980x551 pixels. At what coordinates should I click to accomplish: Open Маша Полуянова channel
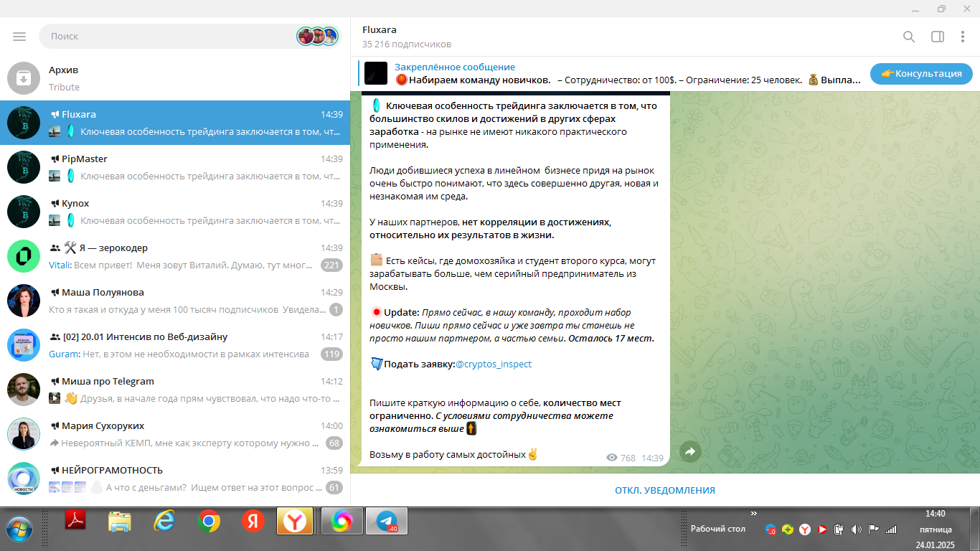[x=175, y=301]
